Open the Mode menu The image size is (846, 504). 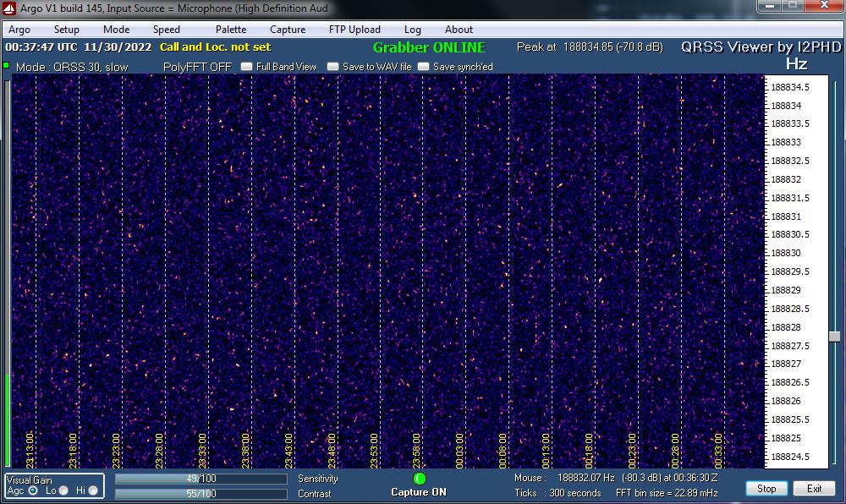(x=116, y=30)
